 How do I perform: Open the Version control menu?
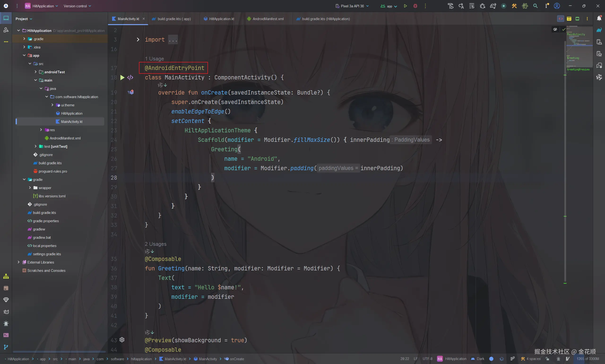(77, 6)
